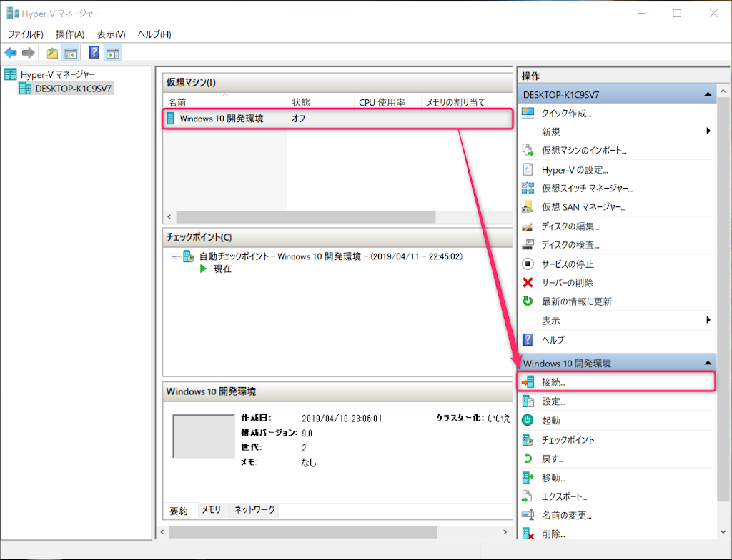Click the VM list horizontal scrollbar thumb
732x560 pixels.
pyautogui.click(x=306, y=216)
